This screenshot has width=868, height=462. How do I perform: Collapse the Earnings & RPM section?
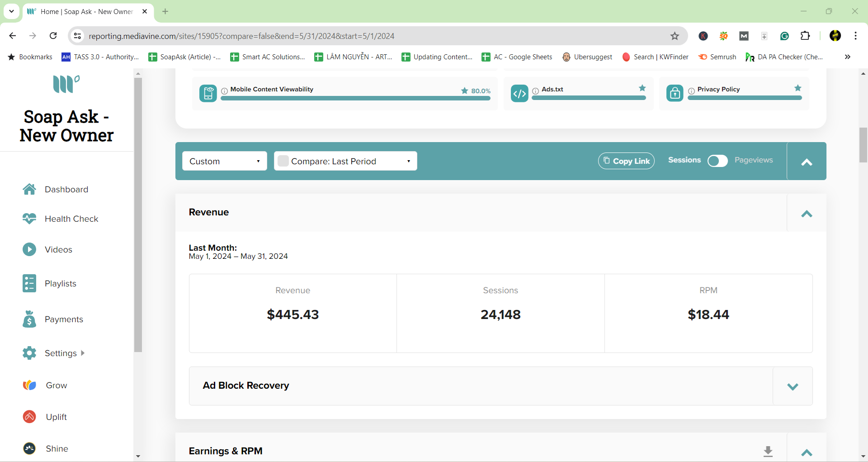pos(807,452)
